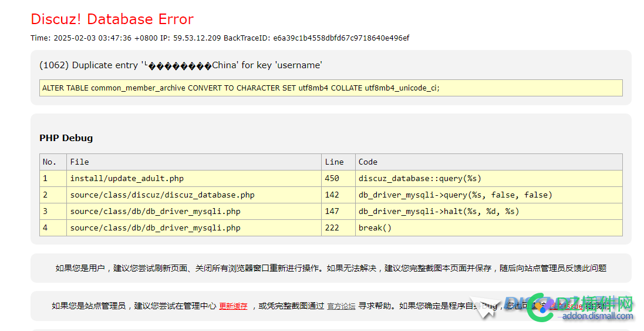Click row number 2 in debug table
Image resolution: width=644 pixels, height=331 pixels.
pyautogui.click(x=53, y=195)
